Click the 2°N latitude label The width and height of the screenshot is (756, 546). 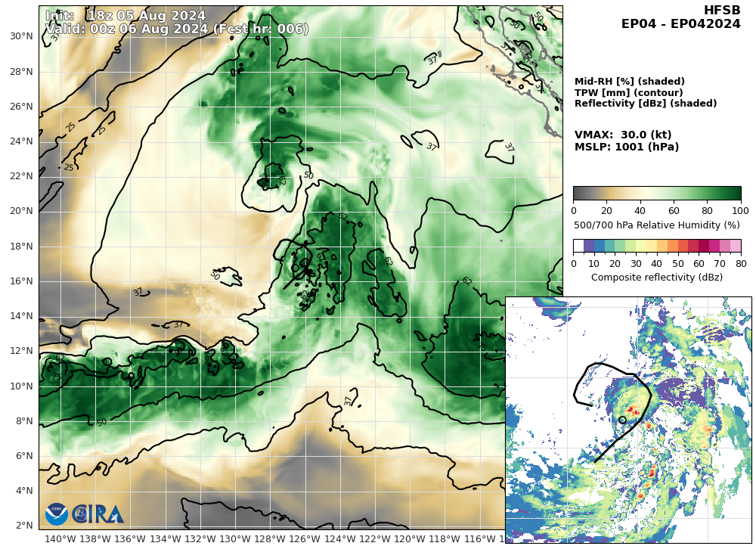(x=24, y=526)
